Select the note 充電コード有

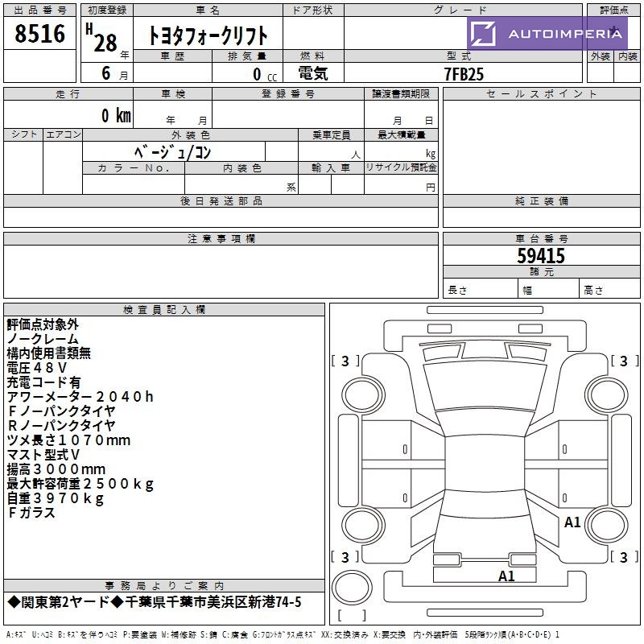(43, 382)
